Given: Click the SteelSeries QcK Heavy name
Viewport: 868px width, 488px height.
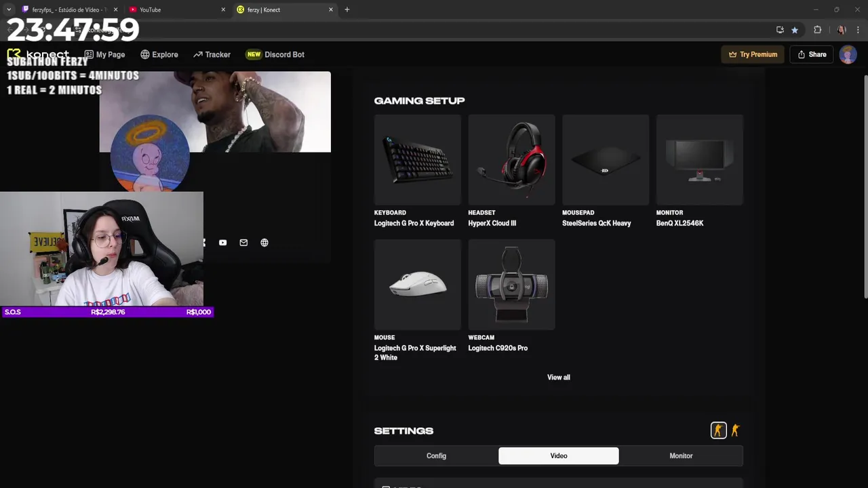Looking at the screenshot, I should point(596,223).
